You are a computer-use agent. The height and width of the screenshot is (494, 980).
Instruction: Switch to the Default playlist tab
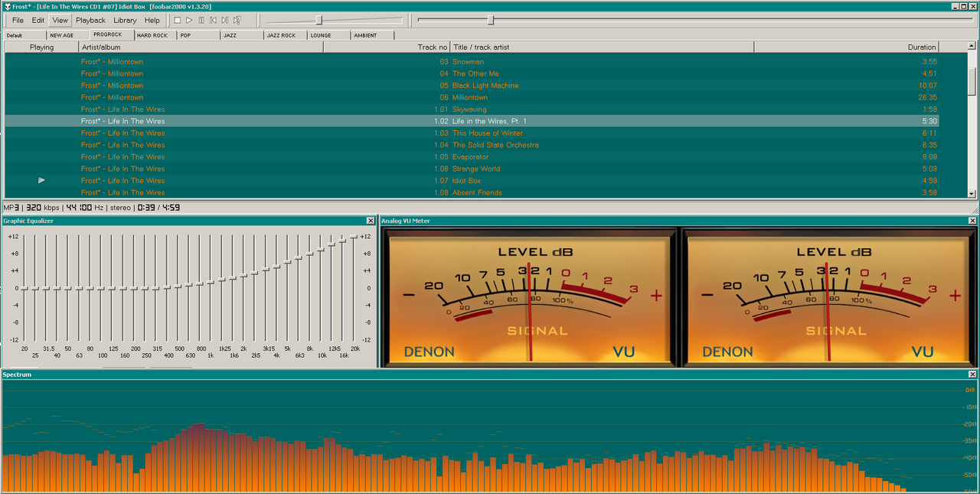[24, 35]
